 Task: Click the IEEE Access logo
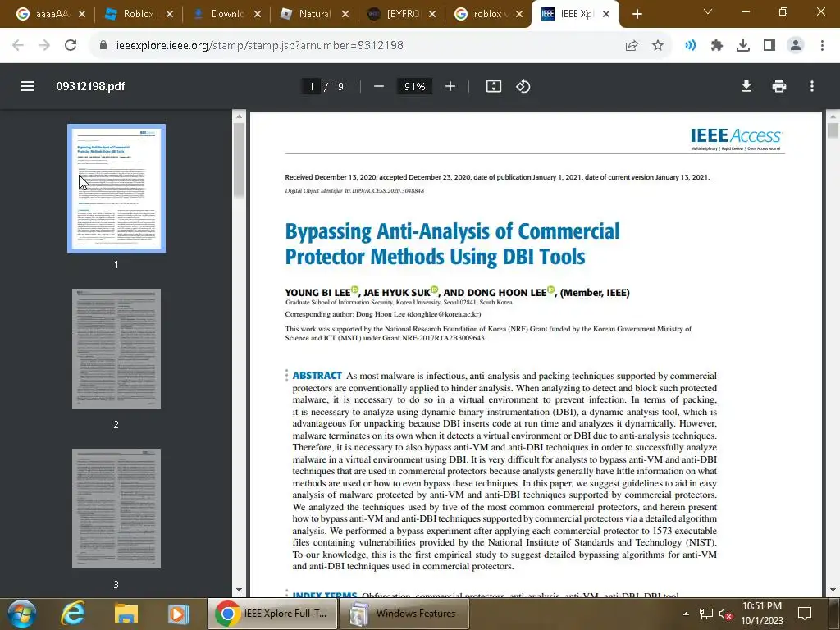pyautogui.click(x=736, y=139)
